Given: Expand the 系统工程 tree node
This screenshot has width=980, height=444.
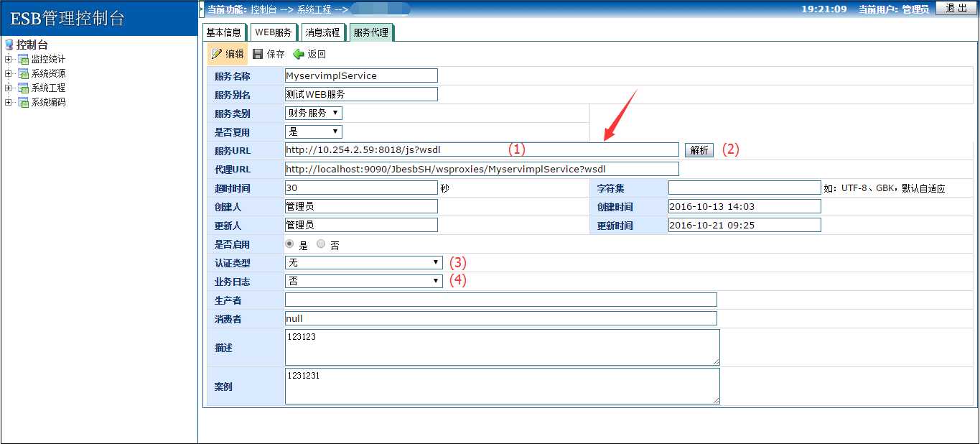Looking at the screenshot, I should [x=8, y=88].
